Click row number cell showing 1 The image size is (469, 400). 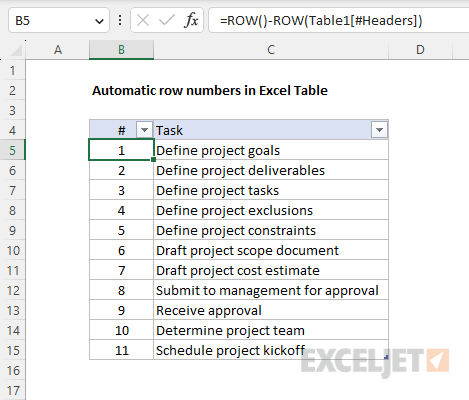(121, 150)
